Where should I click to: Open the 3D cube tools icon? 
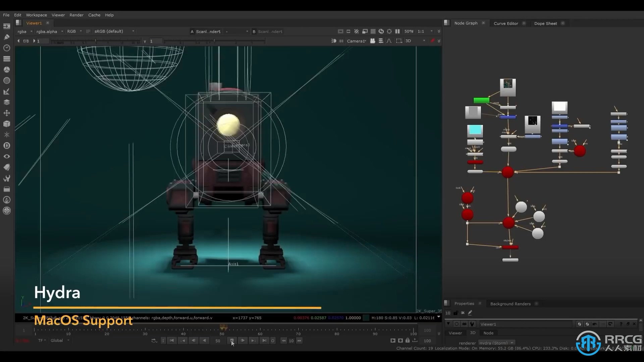(7, 124)
